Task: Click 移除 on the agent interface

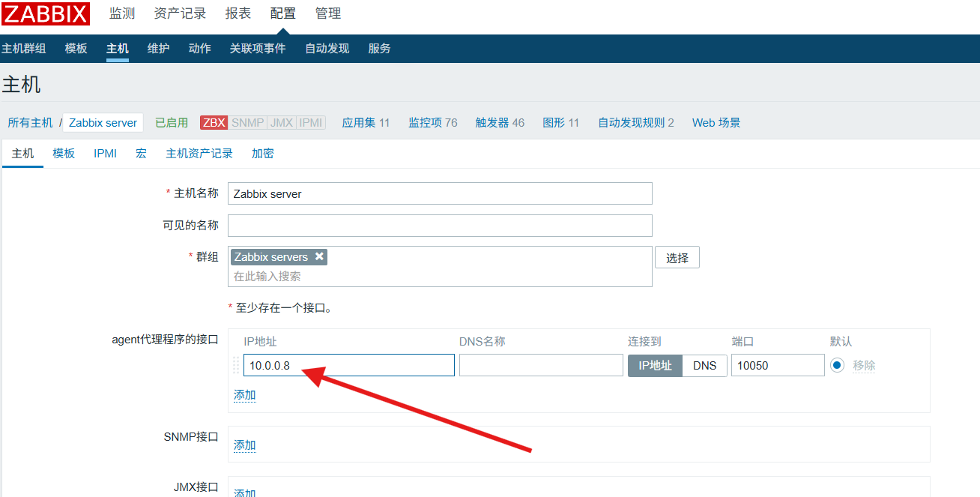Action: tap(864, 365)
